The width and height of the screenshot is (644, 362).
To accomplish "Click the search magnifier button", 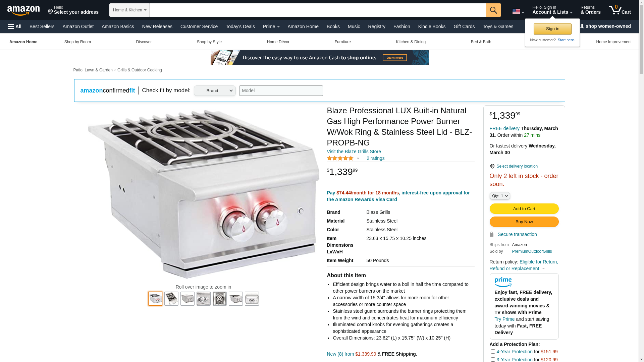I will tap(493, 10).
